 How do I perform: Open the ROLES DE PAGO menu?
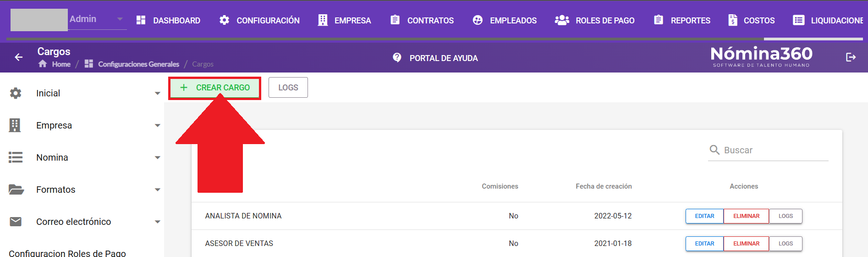[x=595, y=21]
